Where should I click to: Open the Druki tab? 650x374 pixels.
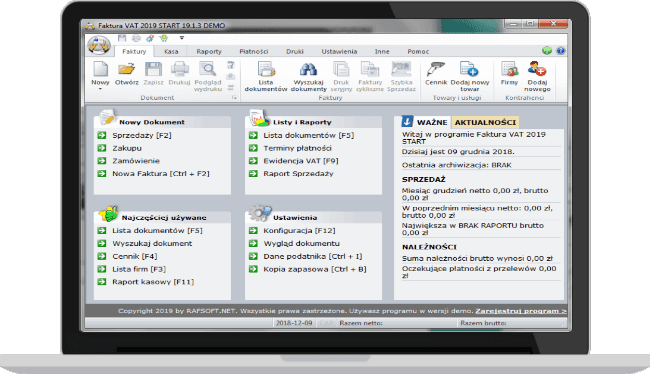pos(295,51)
